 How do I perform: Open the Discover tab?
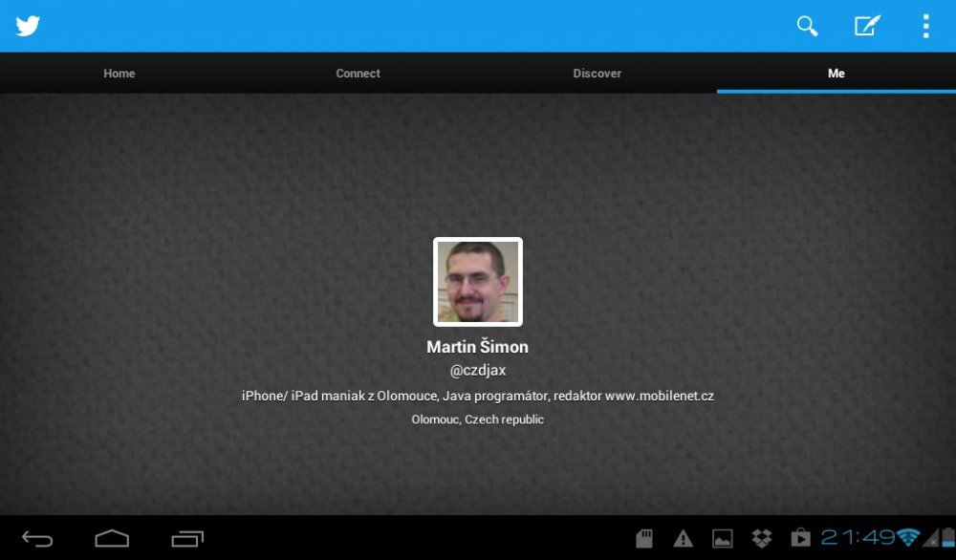(x=597, y=74)
